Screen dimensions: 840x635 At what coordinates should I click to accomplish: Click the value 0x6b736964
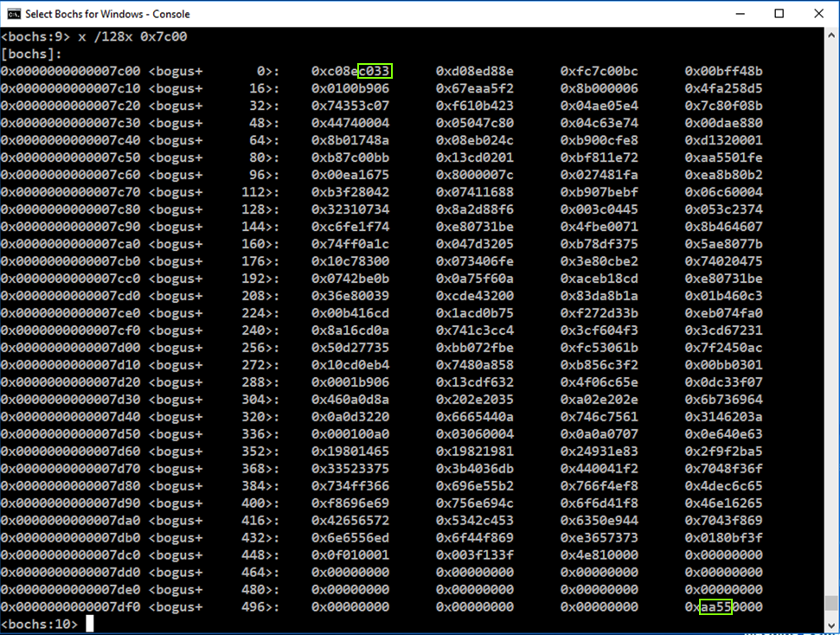coord(723,400)
